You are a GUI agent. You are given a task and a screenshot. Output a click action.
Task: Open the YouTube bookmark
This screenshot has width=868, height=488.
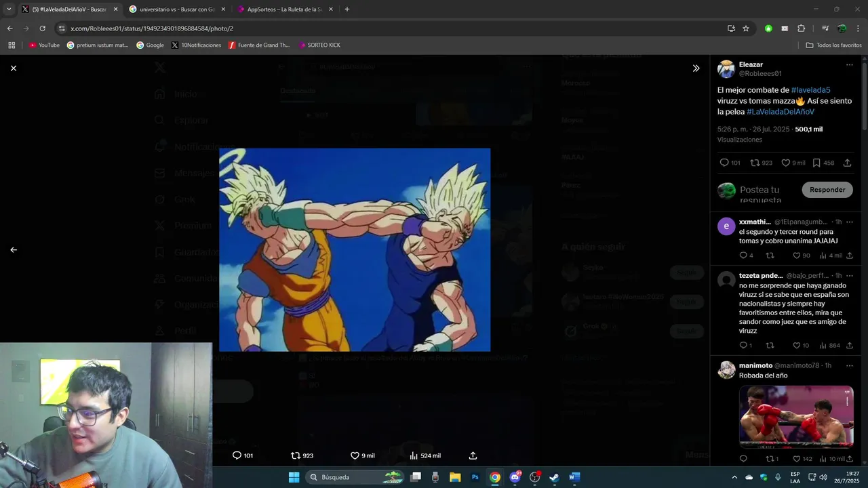(x=44, y=45)
